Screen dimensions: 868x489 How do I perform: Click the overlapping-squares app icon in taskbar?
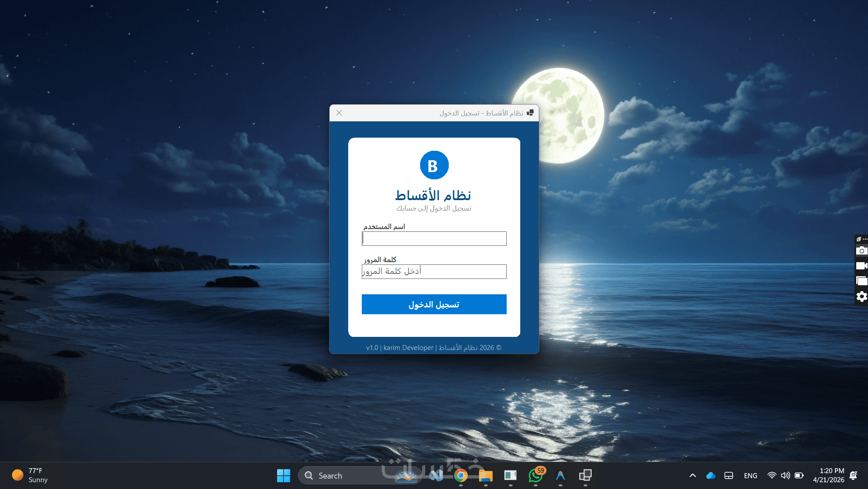[x=585, y=475]
